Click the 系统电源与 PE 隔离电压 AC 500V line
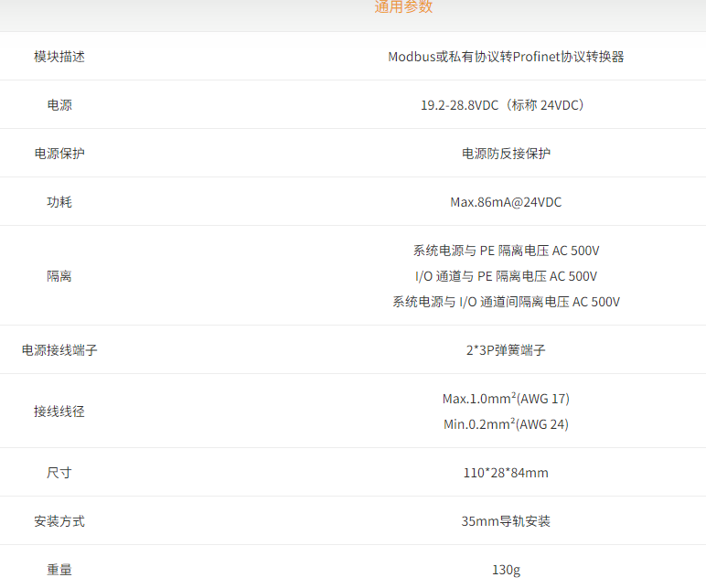706x588 pixels. tap(506, 251)
